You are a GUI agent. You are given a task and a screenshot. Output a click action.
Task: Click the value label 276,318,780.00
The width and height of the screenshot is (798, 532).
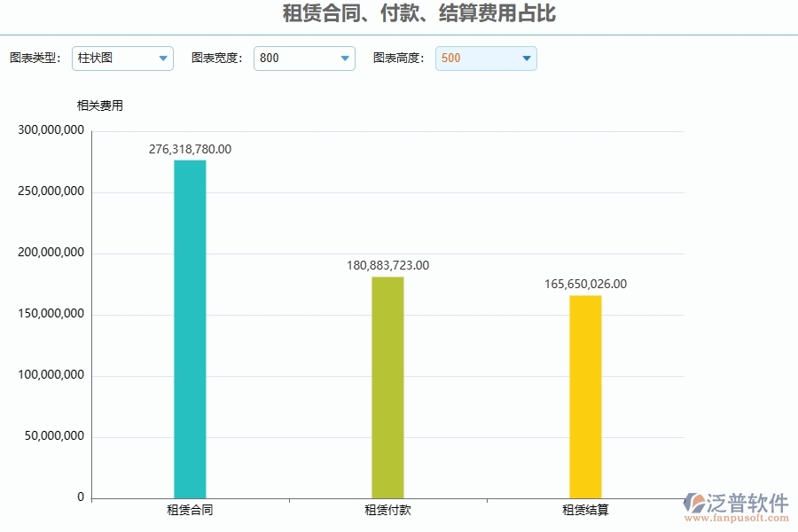point(189,149)
